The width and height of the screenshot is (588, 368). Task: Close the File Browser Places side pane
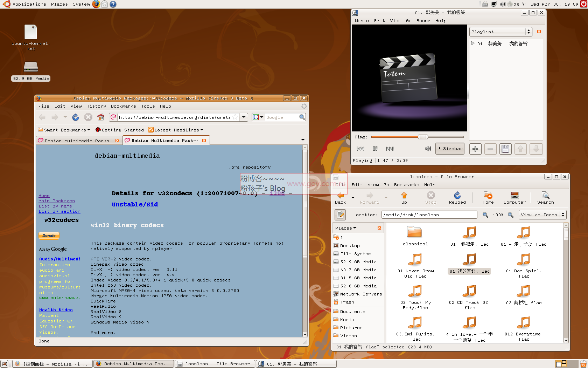click(379, 228)
